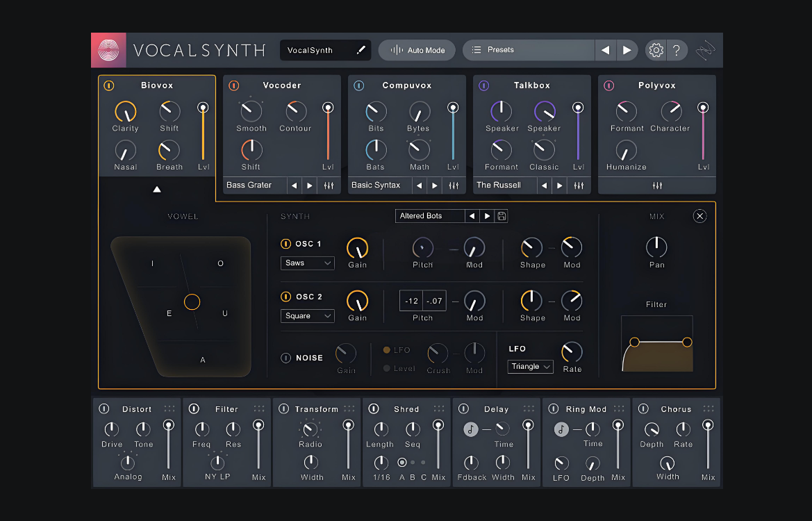Enable the NOISE generator power
This screenshot has width=812, height=521.
click(x=285, y=358)
